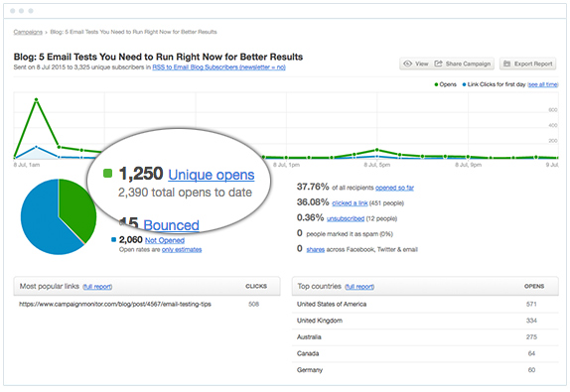Click the only estimates link

click(x=182, y=249)
